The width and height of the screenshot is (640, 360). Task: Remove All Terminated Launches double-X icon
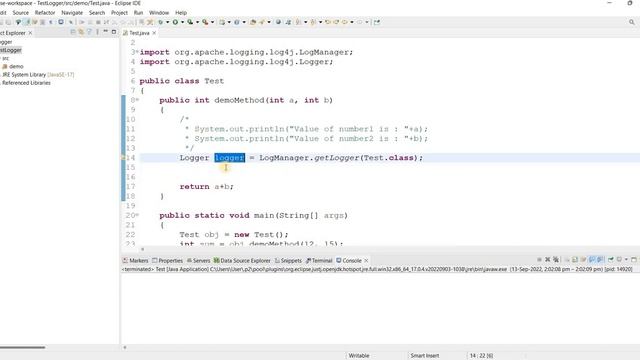[x=556, y=260]
